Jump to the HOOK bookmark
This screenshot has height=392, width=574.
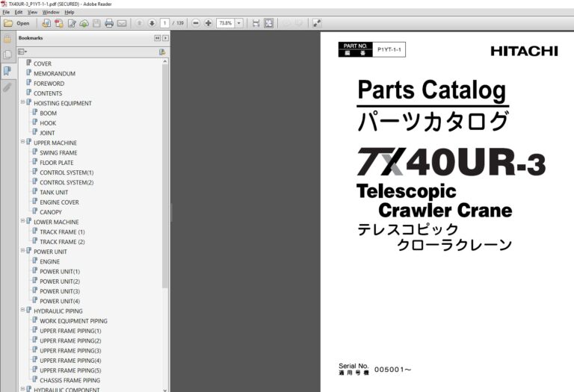[48, 123]
